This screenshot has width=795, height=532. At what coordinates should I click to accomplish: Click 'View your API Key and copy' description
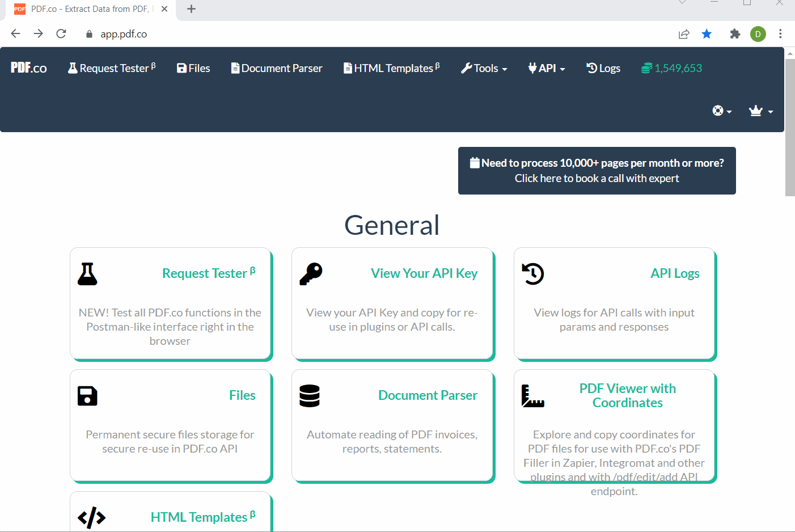[x=392, y=320]
